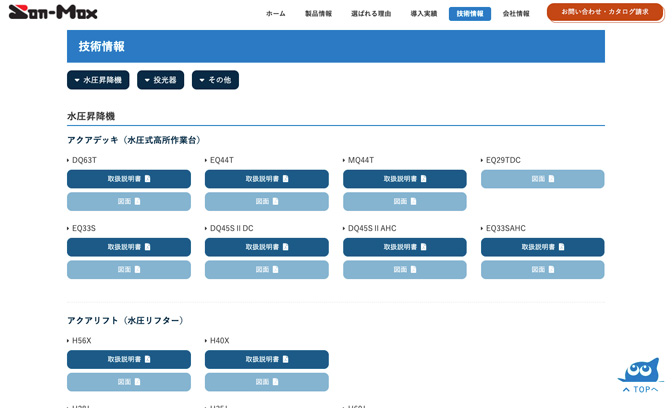Screen dimensions: 672x408
Task: Open DQ45S II AHC 図面 document
Action: (405, 270)
